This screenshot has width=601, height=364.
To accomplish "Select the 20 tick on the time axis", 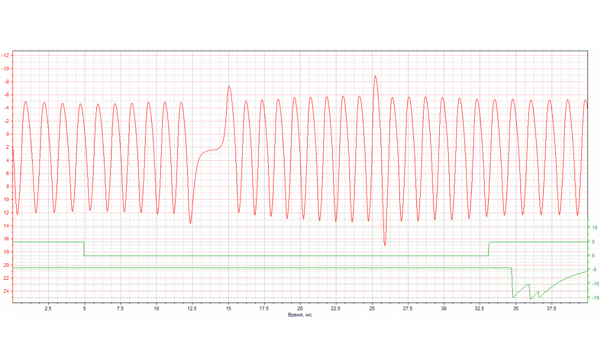I will pos(300,309).
